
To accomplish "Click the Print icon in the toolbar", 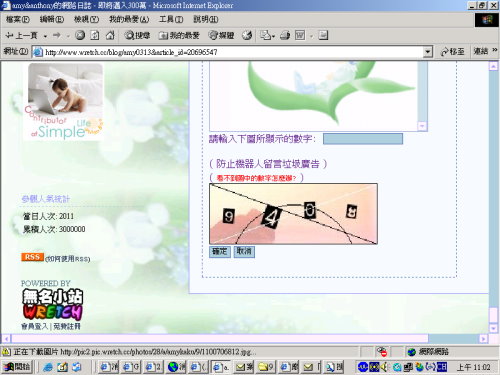I will [x=285, y=35].
